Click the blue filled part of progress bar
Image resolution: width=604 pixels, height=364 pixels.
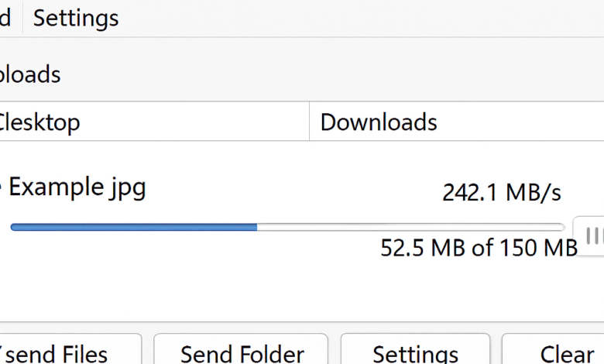[x=133, y=227]
